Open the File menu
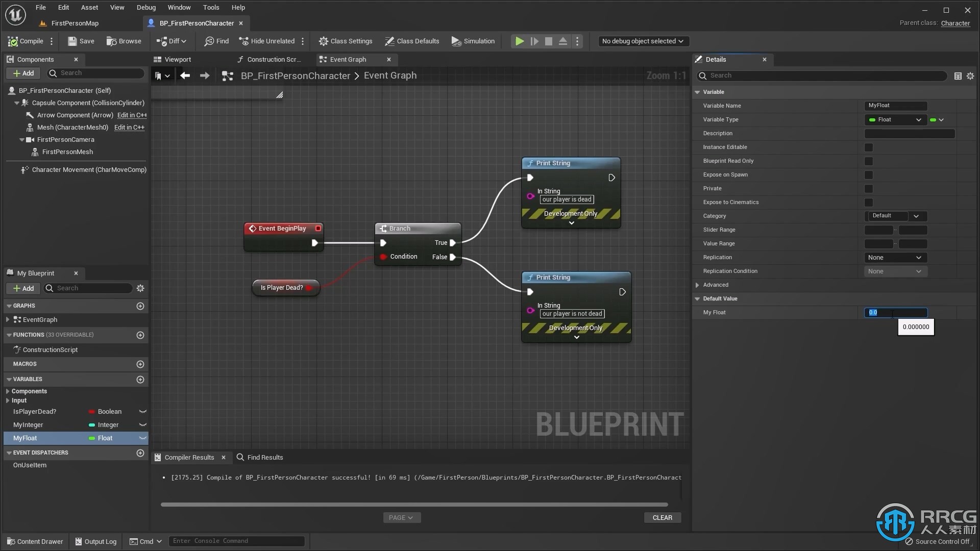 (x=41, y=7)
